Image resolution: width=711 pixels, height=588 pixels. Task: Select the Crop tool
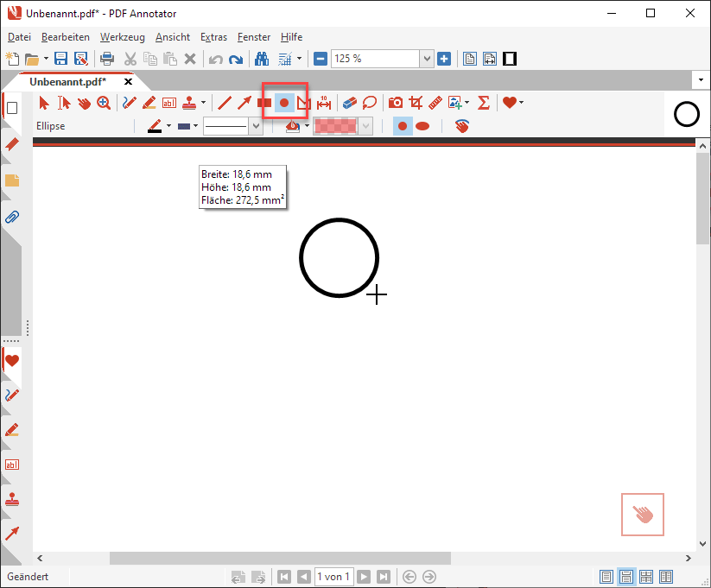(416, 103)
